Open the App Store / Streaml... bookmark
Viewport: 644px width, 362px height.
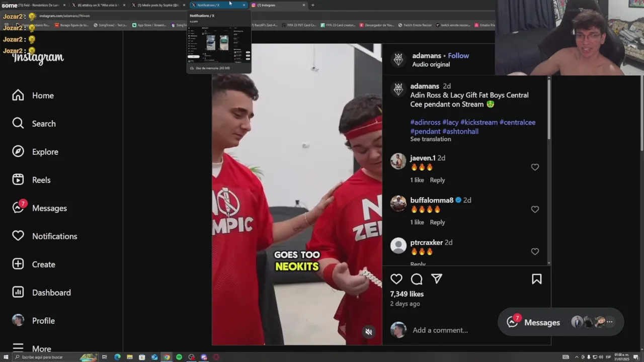(150, 25)
